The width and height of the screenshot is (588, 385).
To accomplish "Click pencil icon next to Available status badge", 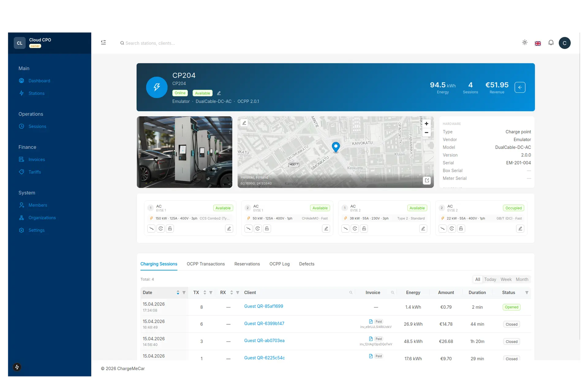I will pyautogui.click(x=219, y=93).
